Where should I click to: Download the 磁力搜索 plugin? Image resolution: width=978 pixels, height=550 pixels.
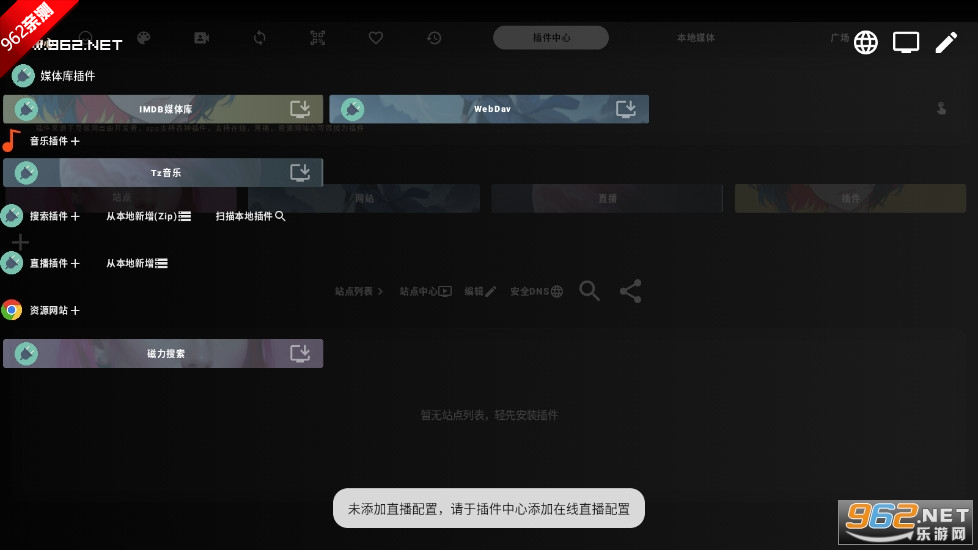pyautogui.click(x=300, y=354)
